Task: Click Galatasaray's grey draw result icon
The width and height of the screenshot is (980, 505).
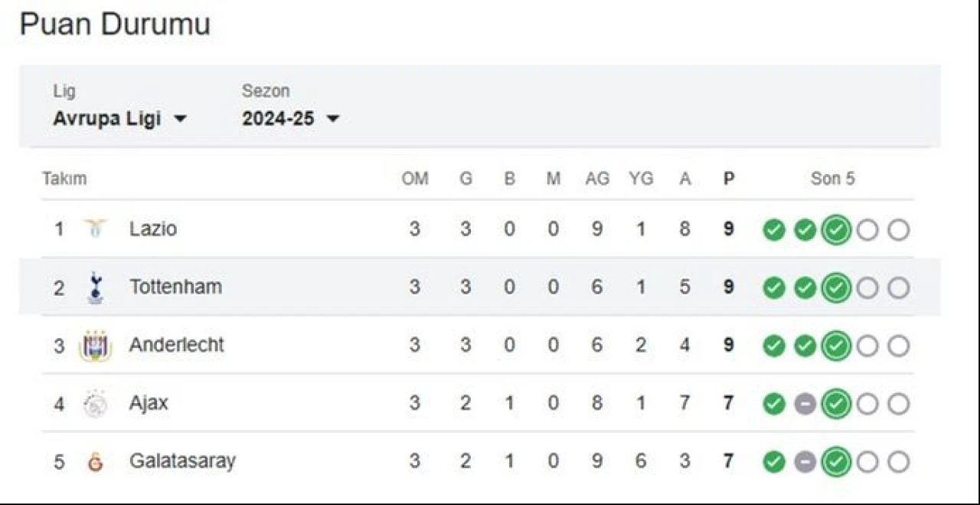Action: (805, 462)
